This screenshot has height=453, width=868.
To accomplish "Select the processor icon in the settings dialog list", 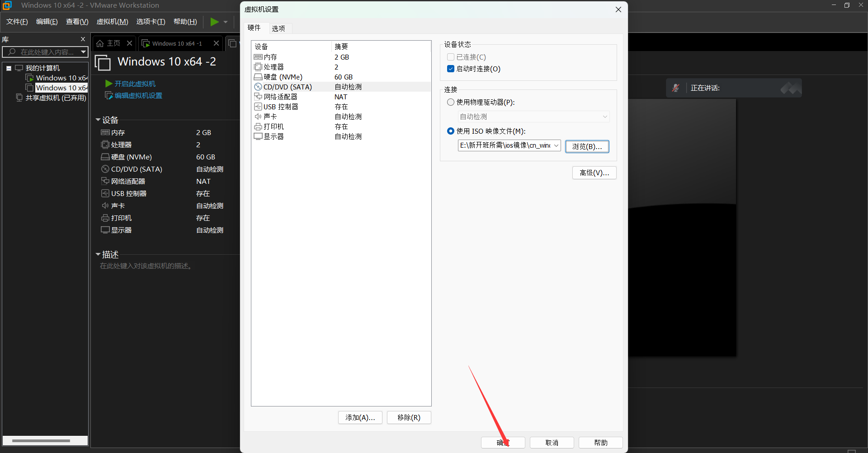I will [258, 67].
